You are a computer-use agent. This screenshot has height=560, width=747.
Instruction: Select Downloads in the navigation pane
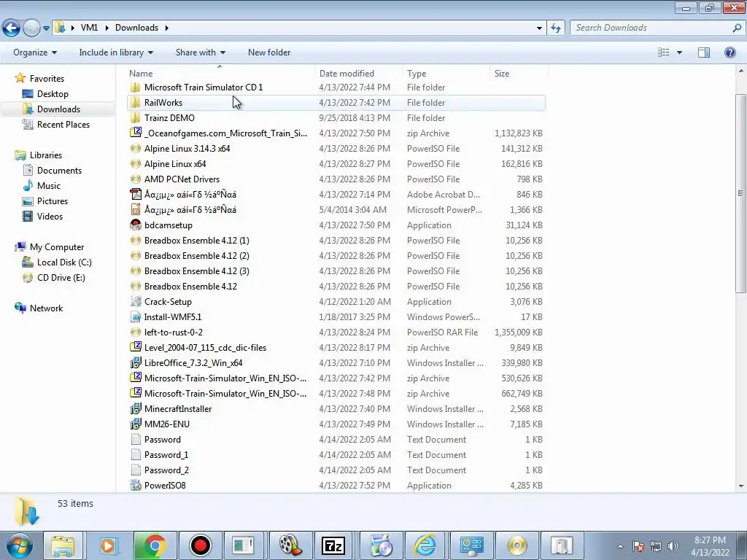click(58, 109)
